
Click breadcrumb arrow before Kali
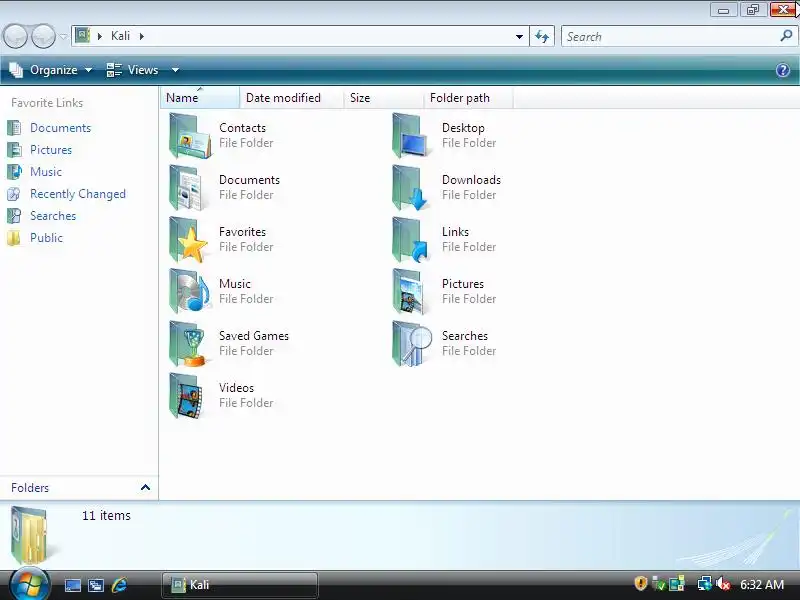tap(100, 36)
